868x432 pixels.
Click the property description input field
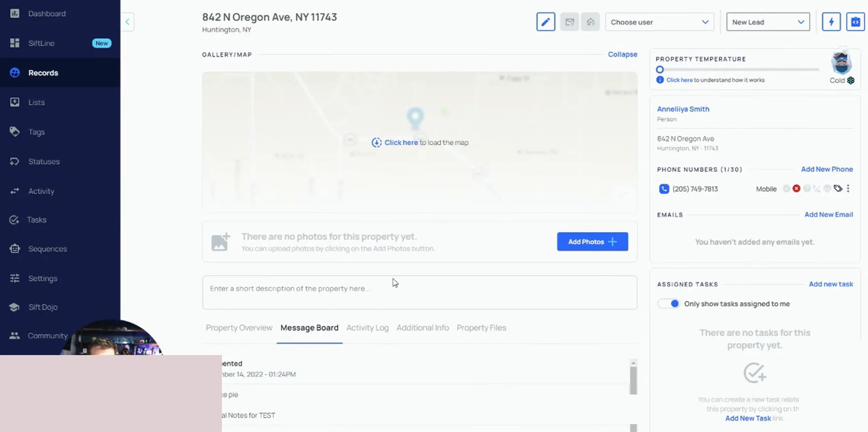pyautogui.click(x=420, y=292)
